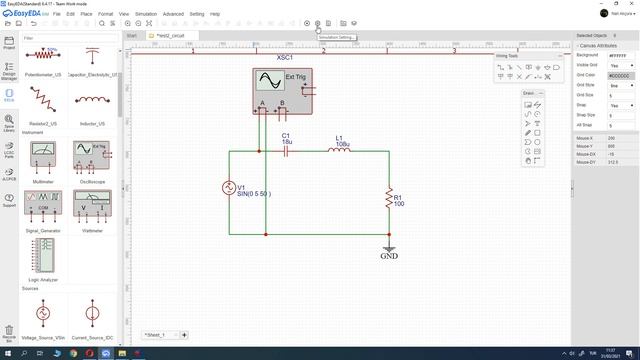Switch to the Start tab
The height and width of the screenshot is (360, 640).
pos(132,36)
